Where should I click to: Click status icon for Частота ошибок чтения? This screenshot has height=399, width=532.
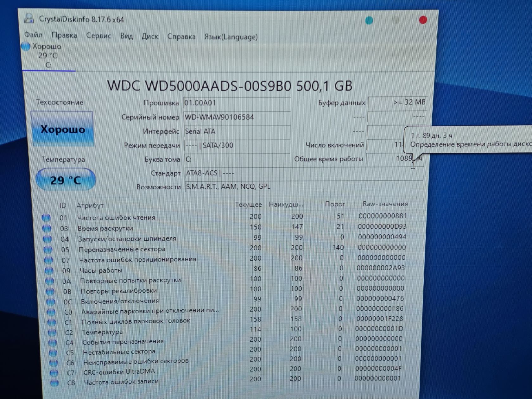[46, 218]
